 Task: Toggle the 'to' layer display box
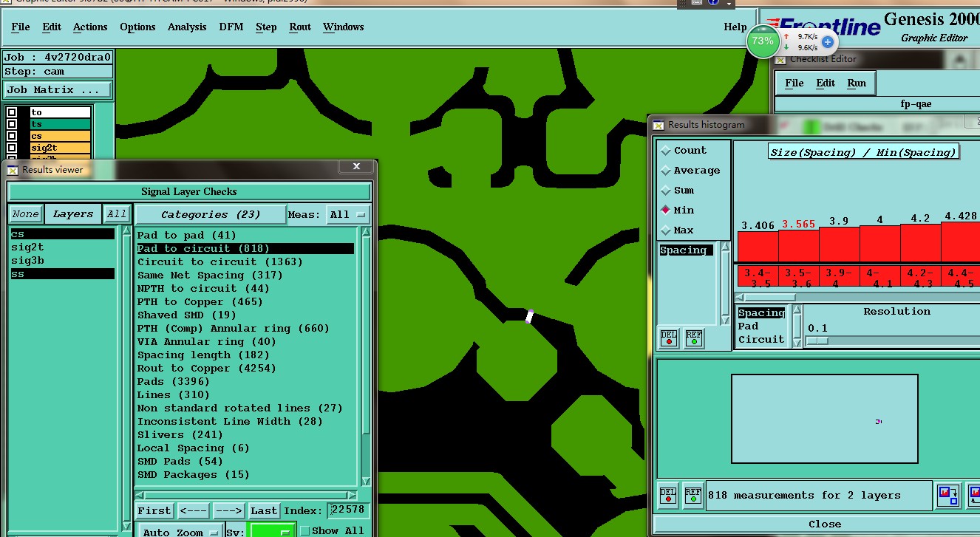pyautogui.click(x=12, y=112)
